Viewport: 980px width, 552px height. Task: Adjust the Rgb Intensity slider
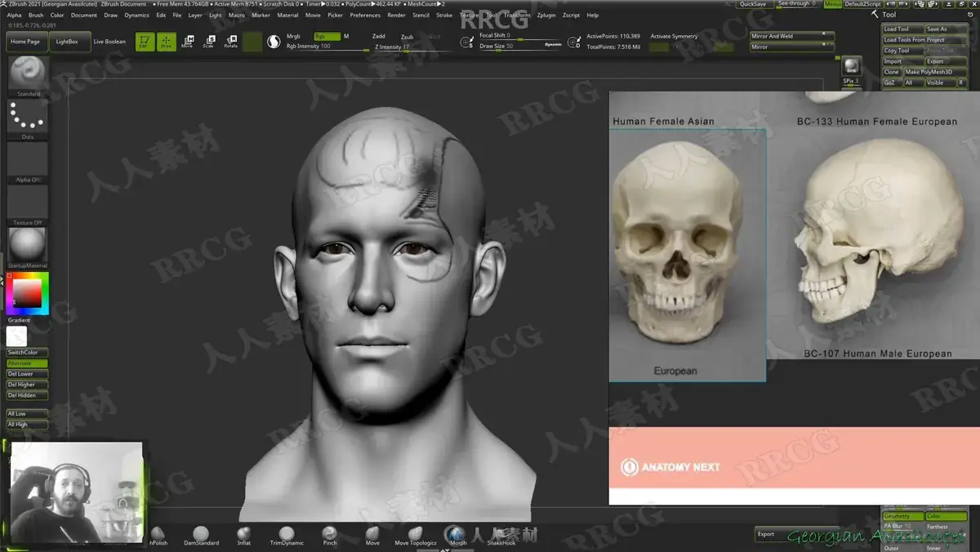pyautogui.click(x=327, y=47)
